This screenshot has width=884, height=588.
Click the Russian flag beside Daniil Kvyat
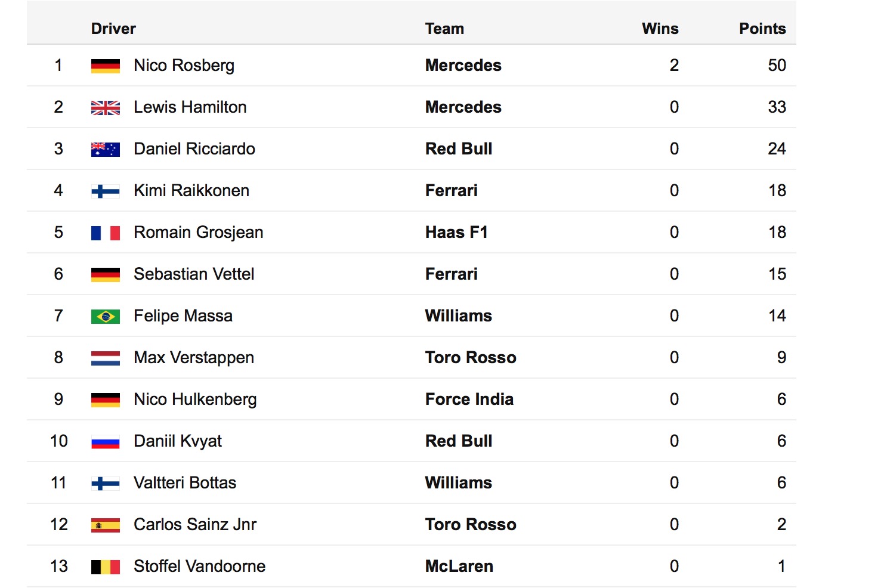(106, 441)
